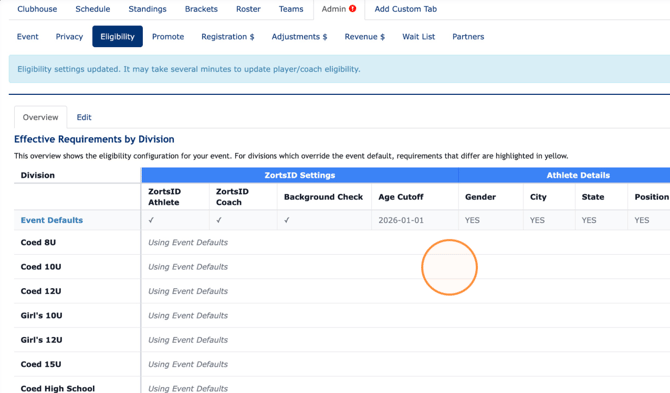This screenshot has height=393, width=670.
Task: Click Using Event Defaults for Coed 8U
Action: tap(188, 242)
